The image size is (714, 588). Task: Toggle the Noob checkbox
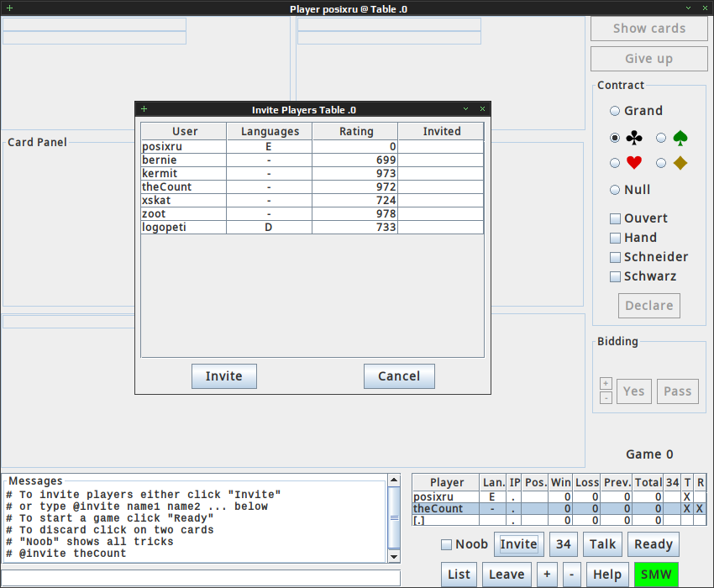point(446,544)
